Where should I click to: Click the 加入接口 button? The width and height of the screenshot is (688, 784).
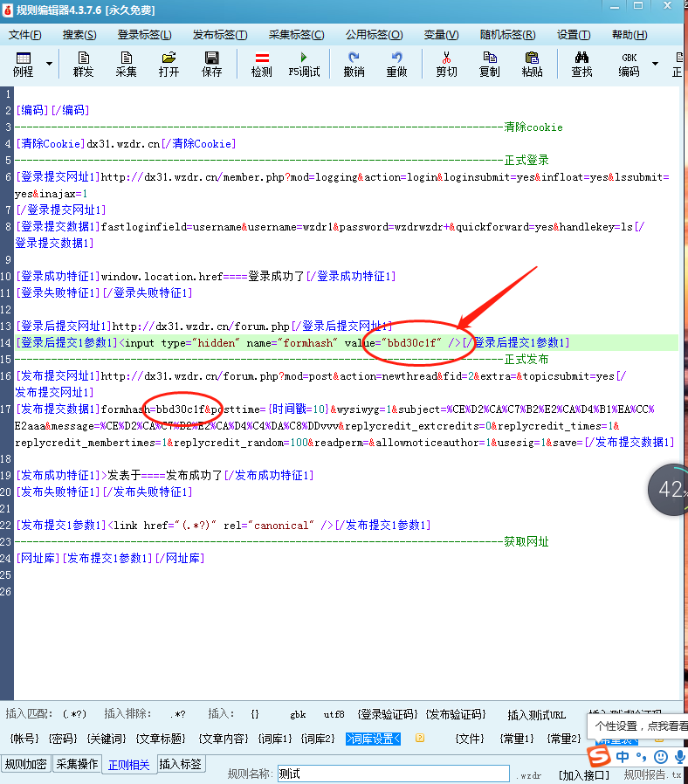pyautogui.click(x=584, y=774)
